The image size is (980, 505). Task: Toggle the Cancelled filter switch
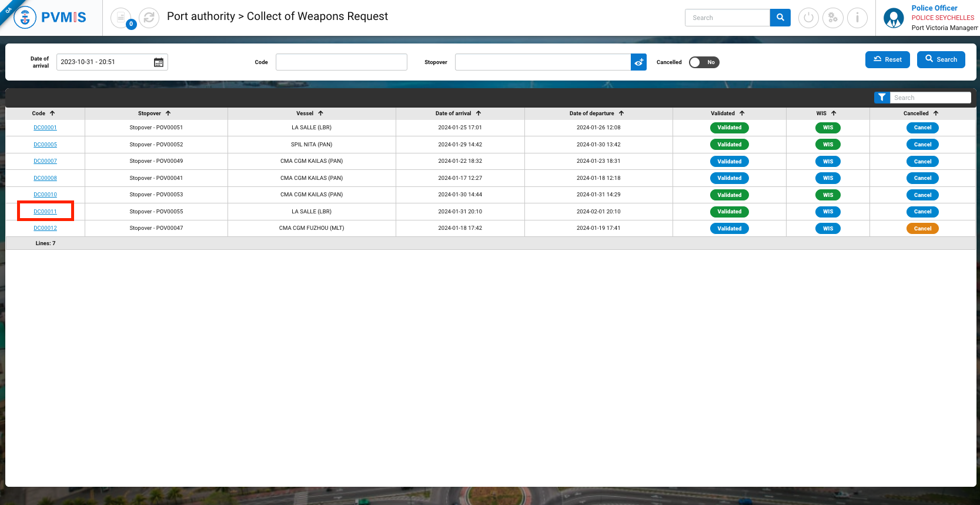[704, 62]
